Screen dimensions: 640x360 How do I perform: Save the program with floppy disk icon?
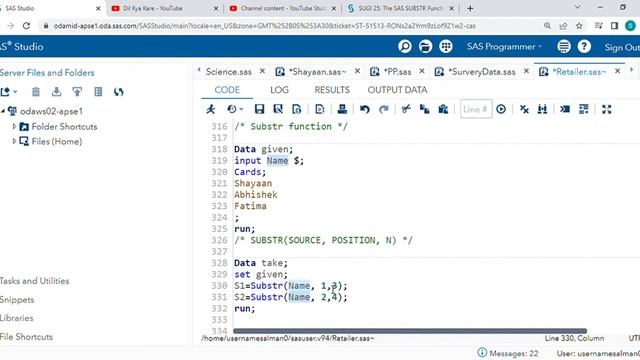(259, 109)
